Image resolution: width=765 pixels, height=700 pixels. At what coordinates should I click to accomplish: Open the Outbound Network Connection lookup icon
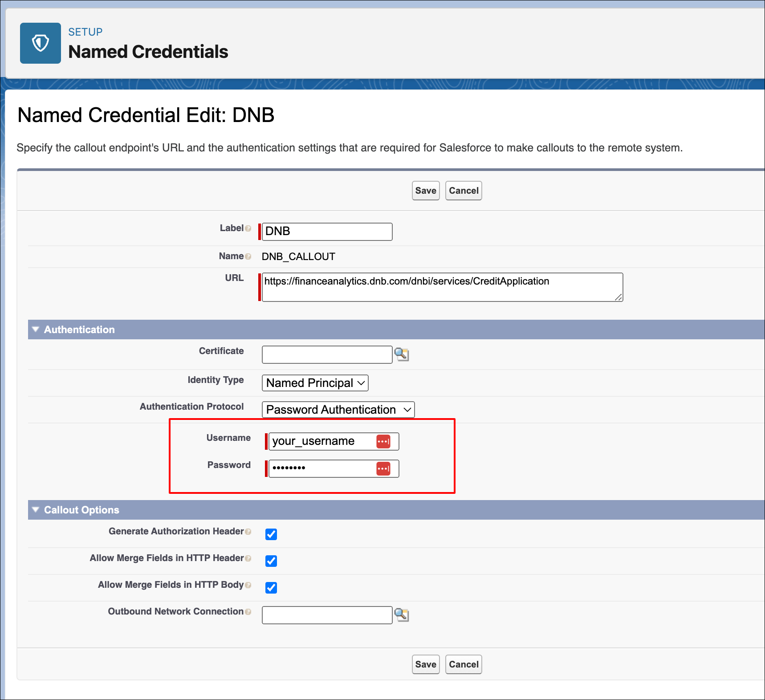tap(402, 615)
